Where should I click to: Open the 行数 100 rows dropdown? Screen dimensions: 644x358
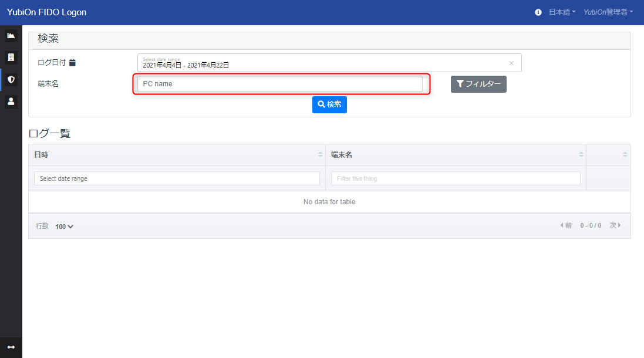coord(64,227)
